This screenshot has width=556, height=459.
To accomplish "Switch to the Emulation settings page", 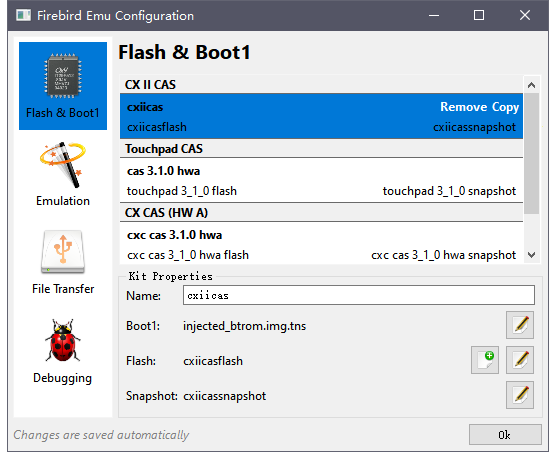I will (63, 174).
